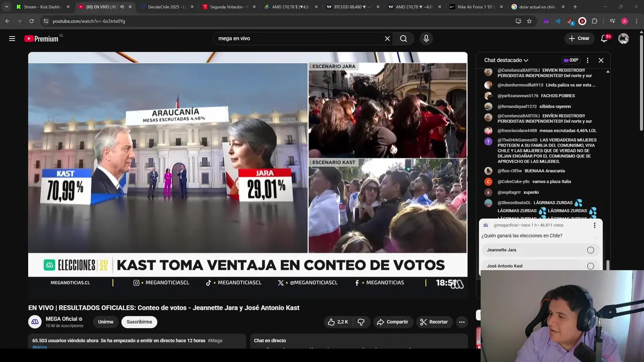Open chat three-dot options menu
Image resolution: width=644 pixels, height=362 pixels.
(587, 60)
